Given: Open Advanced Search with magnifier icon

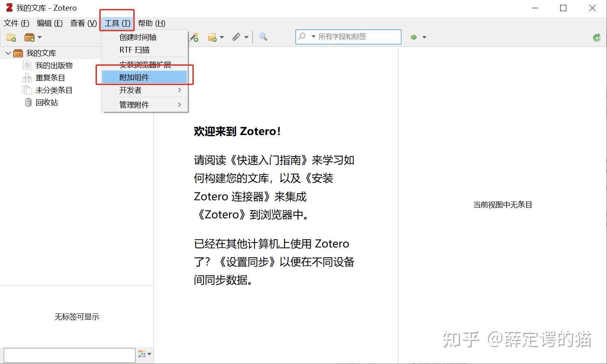Looking at the screenshot, I should point(263,37).
